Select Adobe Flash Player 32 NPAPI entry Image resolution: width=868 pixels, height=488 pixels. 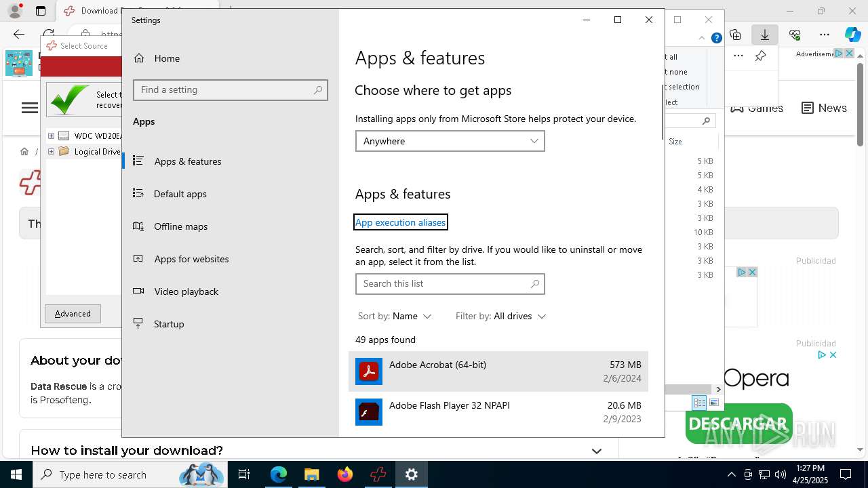[498, 412]
